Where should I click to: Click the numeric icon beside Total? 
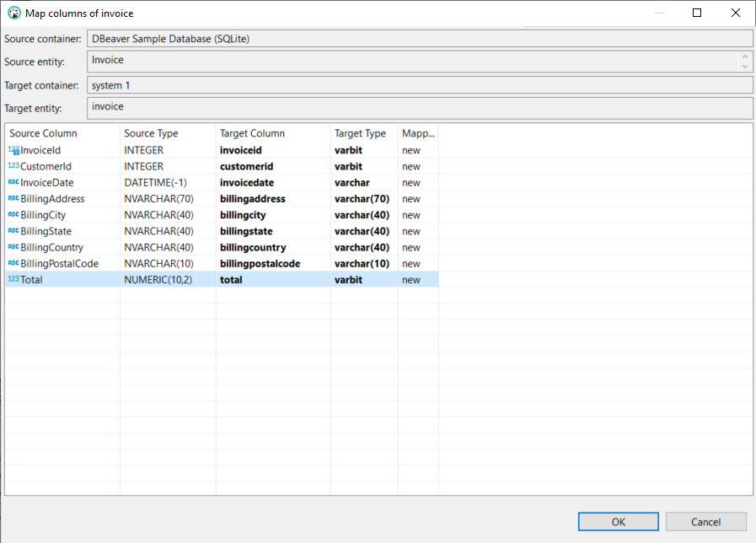click(13, 279)
